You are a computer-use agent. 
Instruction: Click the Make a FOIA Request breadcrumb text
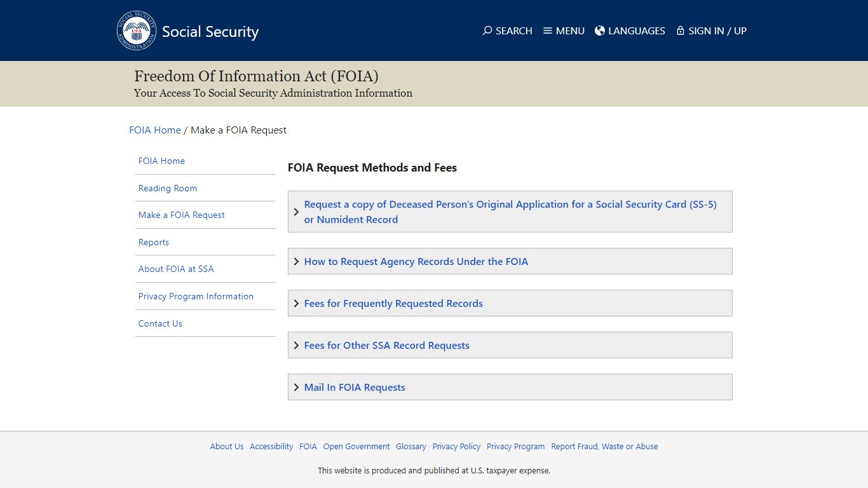tap(238, 130)
